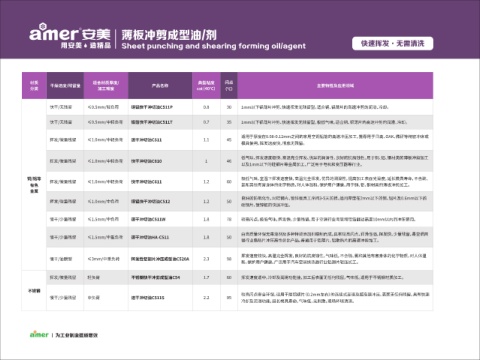Click the 闪点 (°C) column header
This screenshot has width=480, height=360.
coord(229,85)
